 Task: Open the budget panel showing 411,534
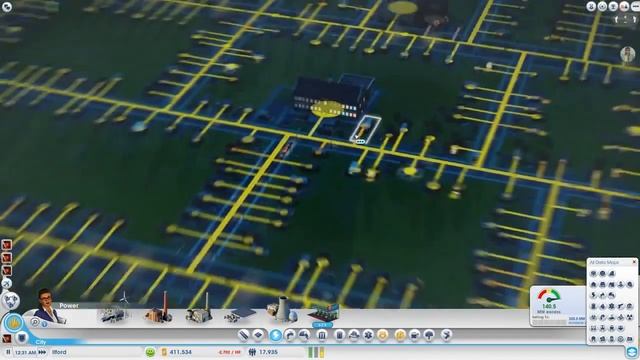pos(177,352)
